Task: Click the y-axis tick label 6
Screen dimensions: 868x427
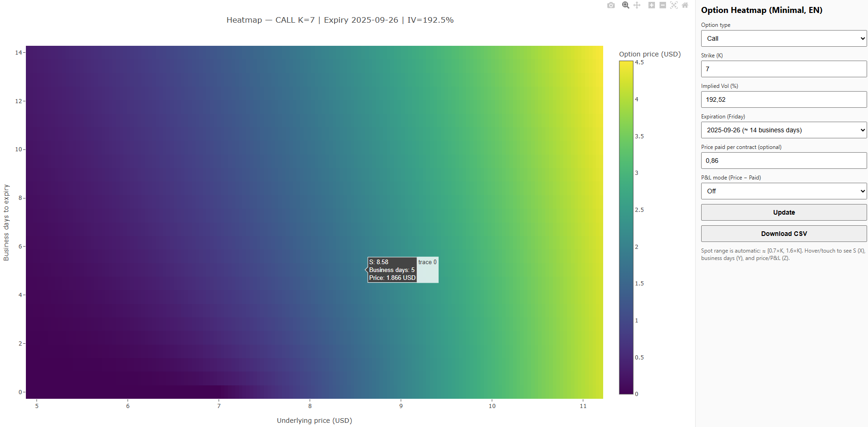Action: [x=20, y=247]
